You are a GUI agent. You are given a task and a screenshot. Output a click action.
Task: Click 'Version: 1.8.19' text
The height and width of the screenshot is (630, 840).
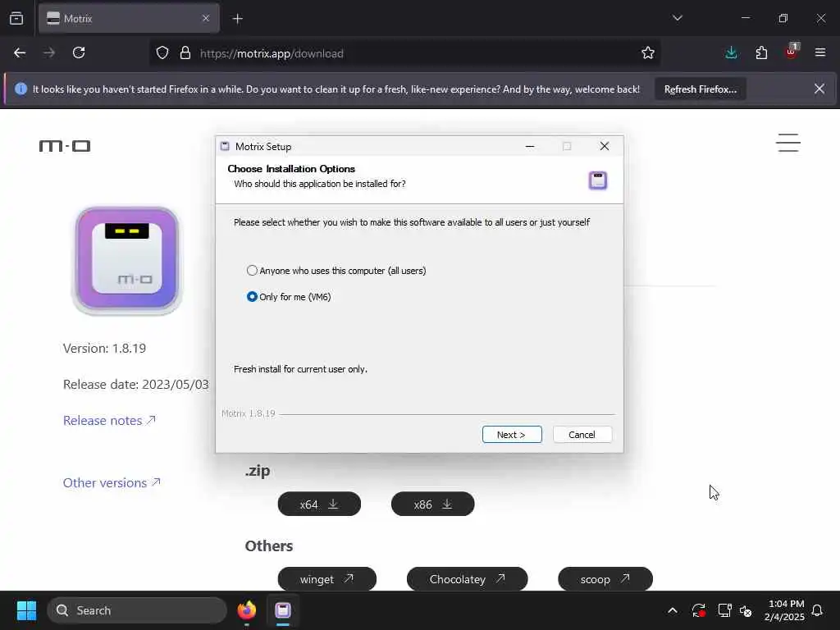(x=104, y=348)
